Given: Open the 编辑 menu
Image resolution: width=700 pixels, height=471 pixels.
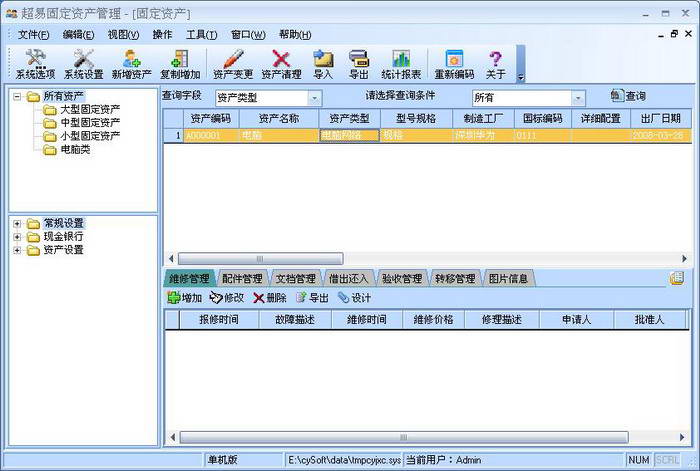Looking at the screenshot, I should (x=78, y=35).
